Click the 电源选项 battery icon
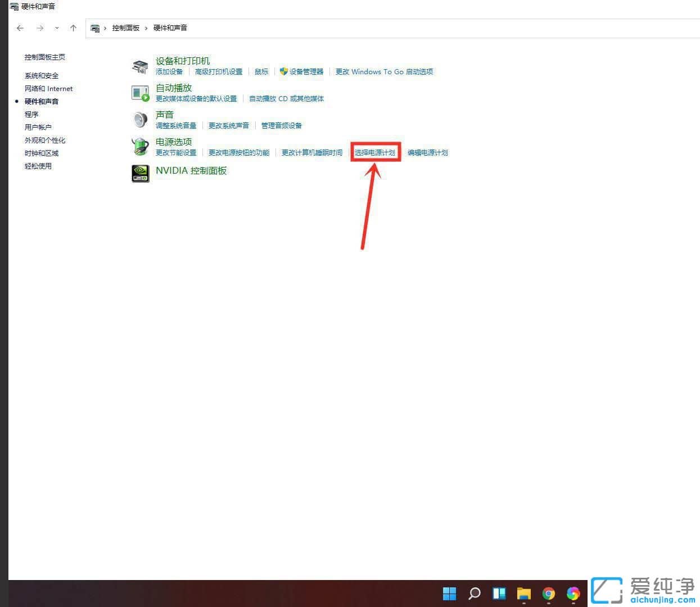The width and height of the screenshot is (700, 607). (140, 146)
